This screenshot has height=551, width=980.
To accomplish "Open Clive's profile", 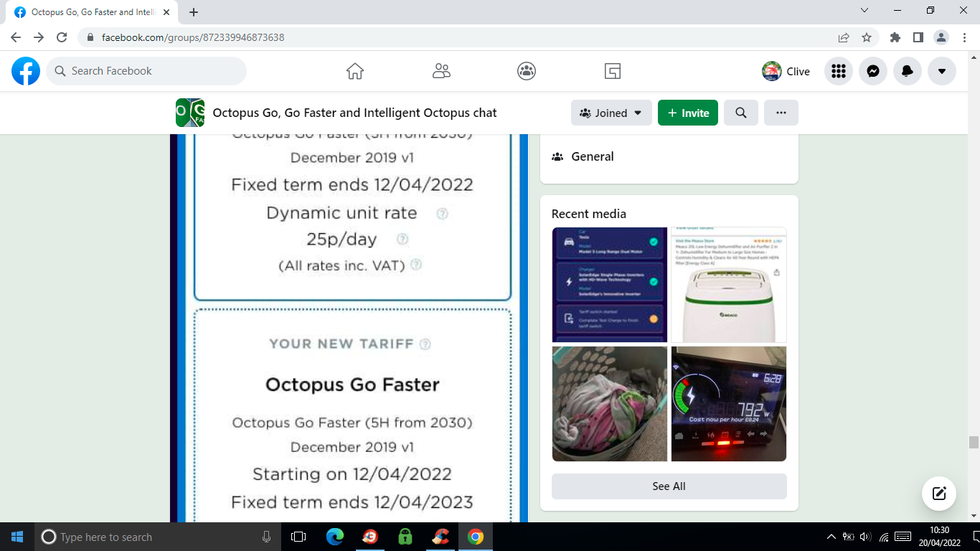I will (786, 71).
